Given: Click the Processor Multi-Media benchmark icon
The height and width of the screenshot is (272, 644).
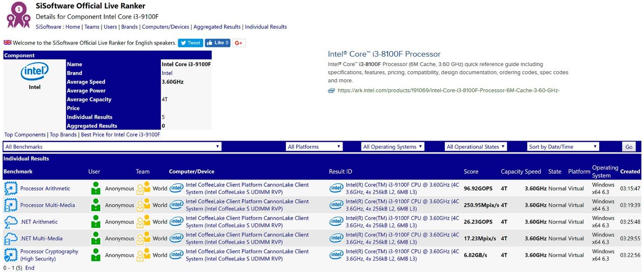Looking at the screenshot, I should tap(11, 205).
